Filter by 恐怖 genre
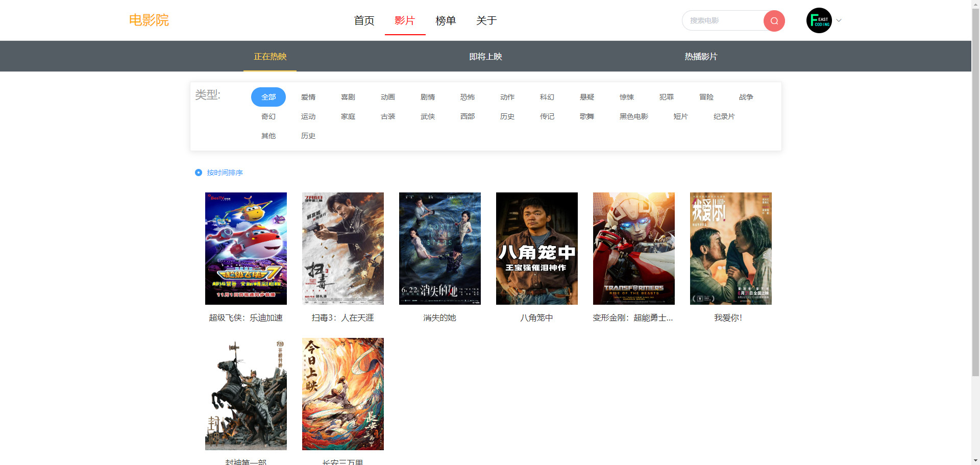Image resolution: width=980 pixels, height=465 pixels. (x=468, y=97)
